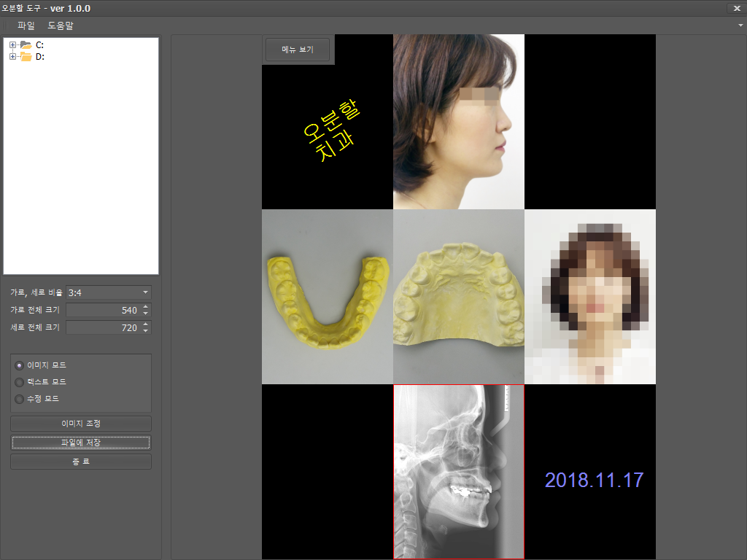The image size is (747, 560).
Task: Select the X-ray skull image cell
Action: [458, 471]
